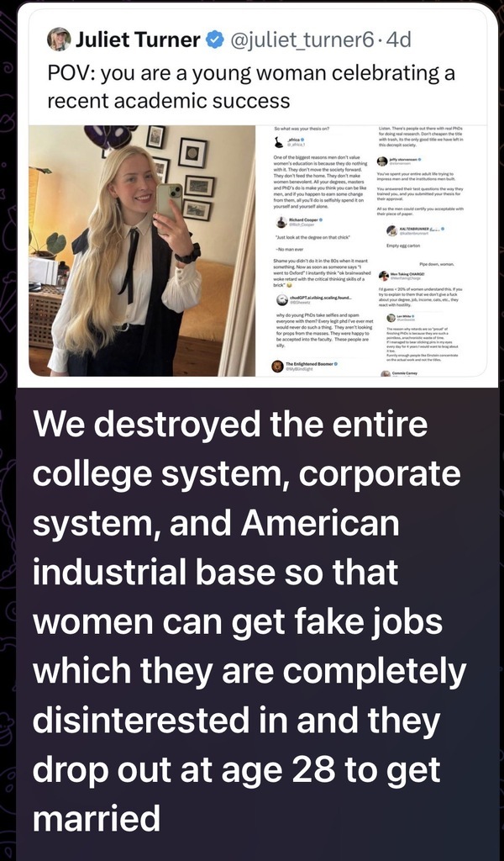Viewport: 504px width, 861px height.
Task: Click Richard Cooper's avatar in the replies collage
Action: click(280, 222)
